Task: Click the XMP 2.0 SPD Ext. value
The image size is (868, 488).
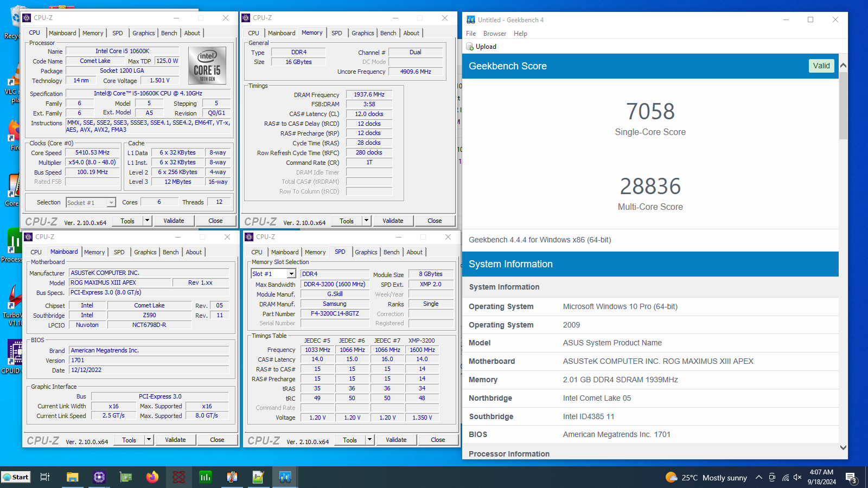Action: tap(431, 284)
